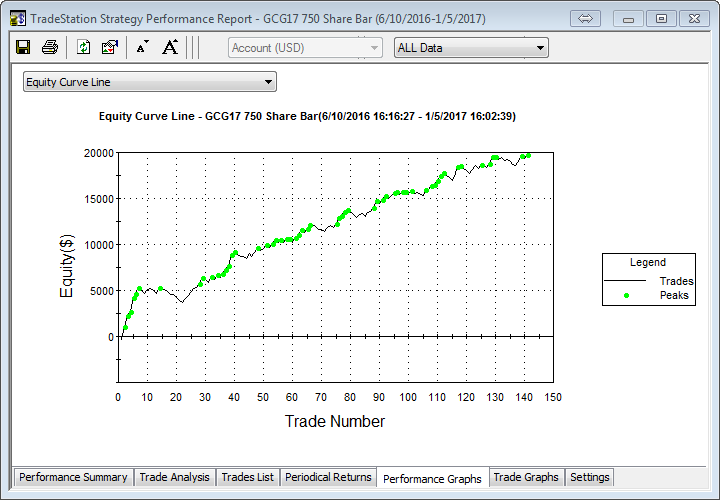Open the report properties icon

point(110,47)
